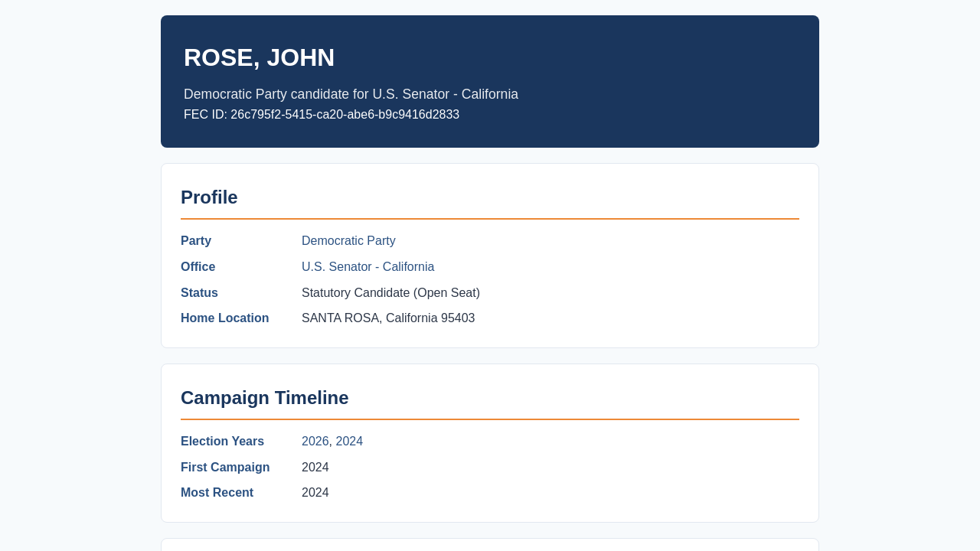Click the Party field label

[x=196, y=241]
